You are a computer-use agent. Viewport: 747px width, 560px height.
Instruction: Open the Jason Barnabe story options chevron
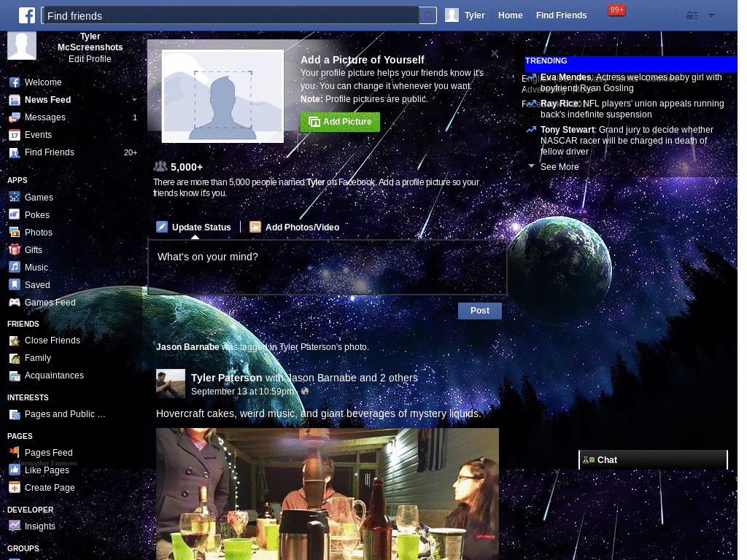tap(495, 346)
